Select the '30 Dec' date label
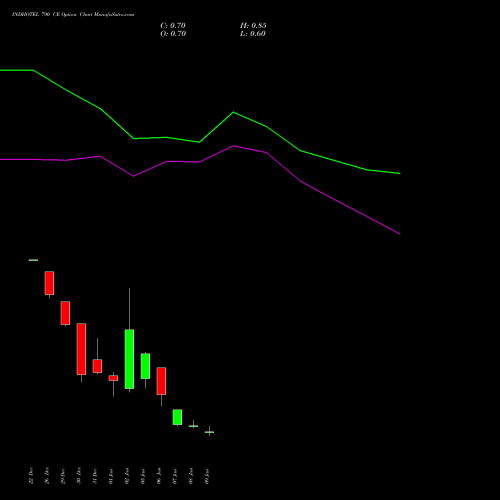 pyautogui.click(x=79, y=476)
